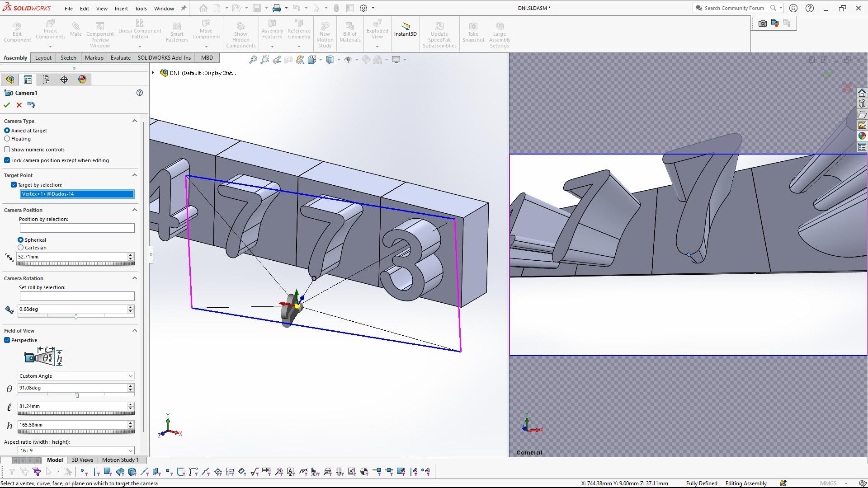
Task: Cancel Camera1 with the red X
Action: pyautogui.click(x=19, y=105)
